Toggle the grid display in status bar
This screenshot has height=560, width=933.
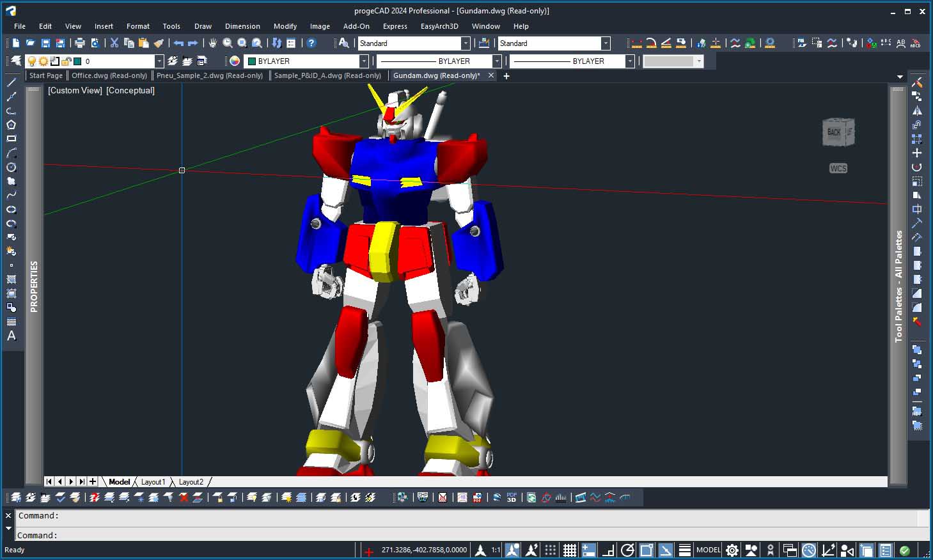click(569, 550)
